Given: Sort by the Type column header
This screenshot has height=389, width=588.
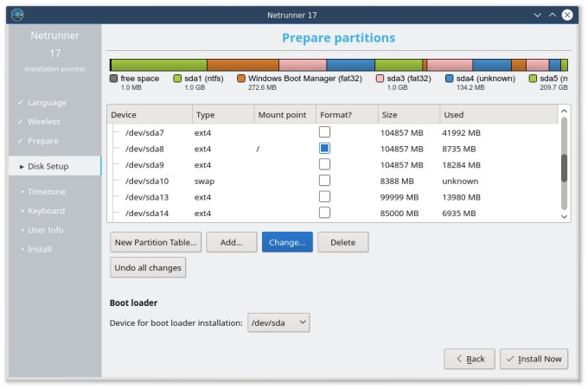Looking at the screenshot, I should [x=223, y=115].
